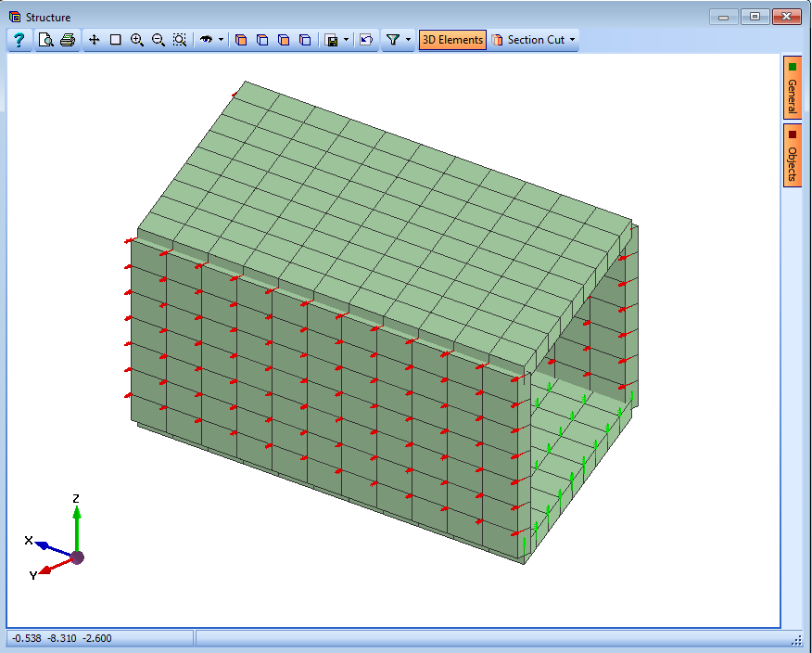Screen dimensions: 812x653
Task: Click the Structure window icon in title bar
Action: pyautogui.click(x=15, y=17)
